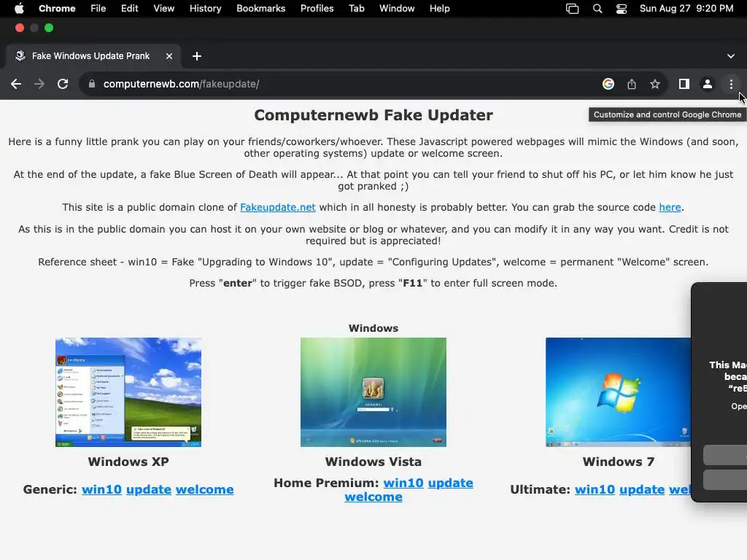Image resolution: width=747 pixels, height=560 pixels.
Task: Follow the Fakeupdate.net link
Action: coord(278,208)
